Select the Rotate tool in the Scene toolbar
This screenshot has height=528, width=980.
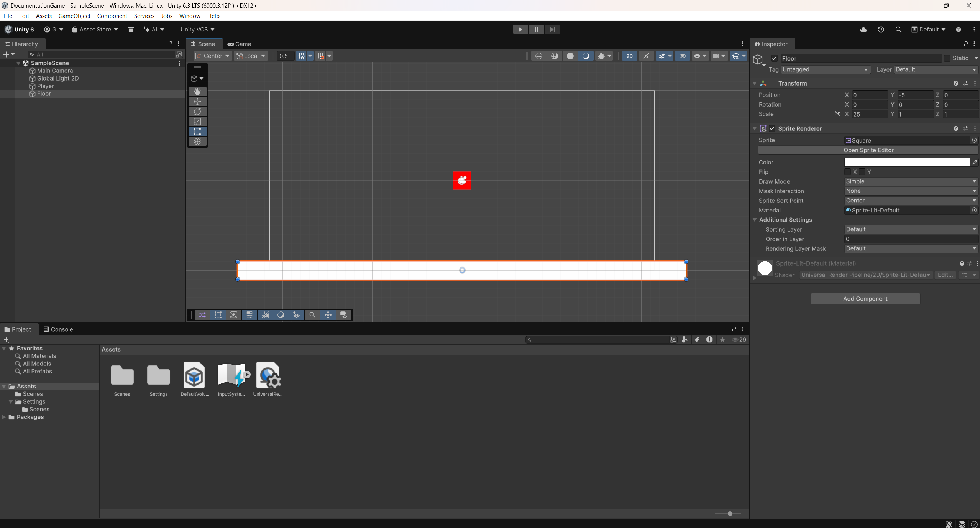(x=197, y=112)
